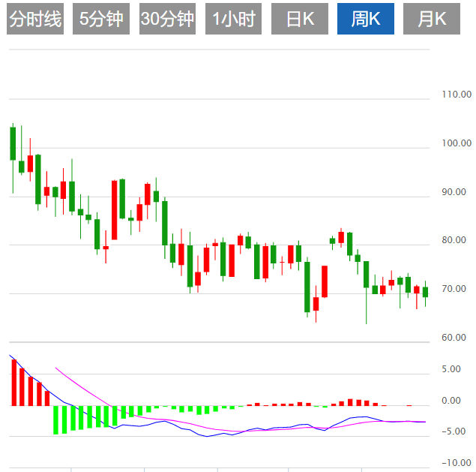Viewport: 476px width, 472px height.
Task: Click the 80.00 price axis label
Action: coord(454,240)
